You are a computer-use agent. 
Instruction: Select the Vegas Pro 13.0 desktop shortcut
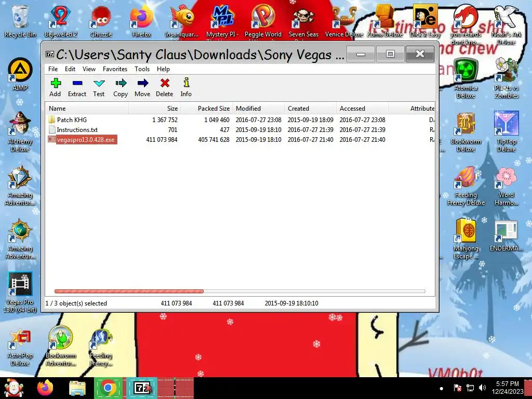20,292
